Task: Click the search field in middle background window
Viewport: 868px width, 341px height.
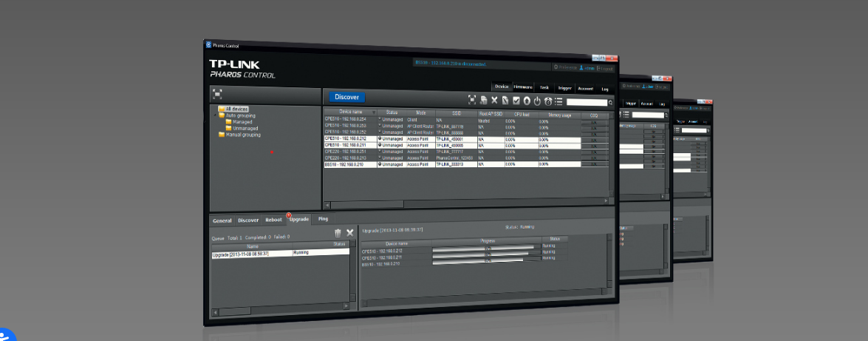Action: 647,115
